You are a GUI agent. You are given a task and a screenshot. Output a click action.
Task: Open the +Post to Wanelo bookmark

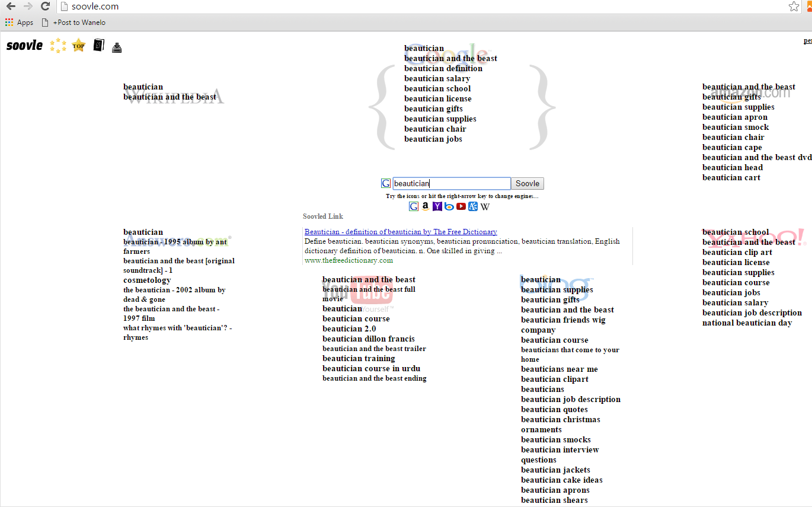click(x=73, y=23)
